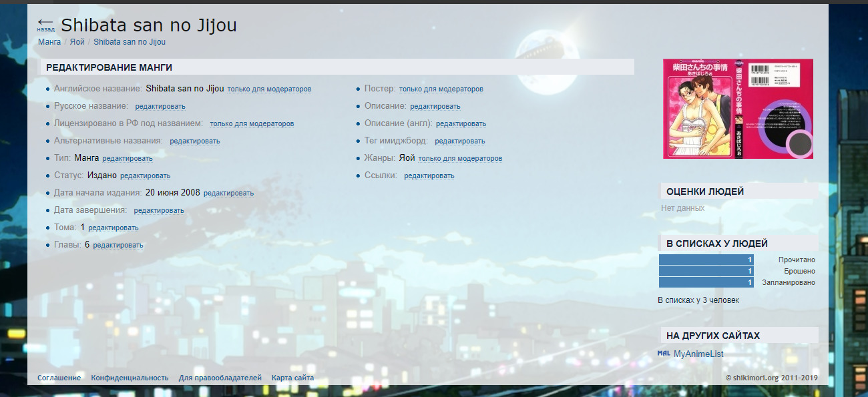This screenshot has height=397, width=868.
Task: Edit the Тег имиджборд field
Action: [x=459, y=141]
